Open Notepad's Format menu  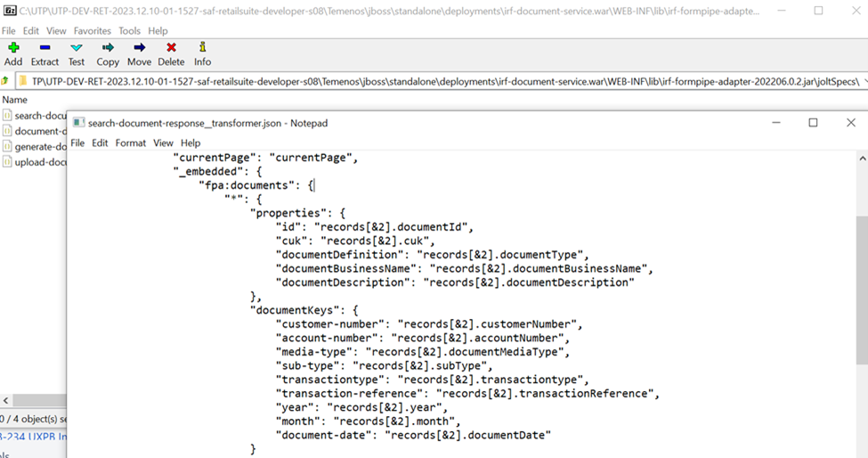(x=131, y=143)
